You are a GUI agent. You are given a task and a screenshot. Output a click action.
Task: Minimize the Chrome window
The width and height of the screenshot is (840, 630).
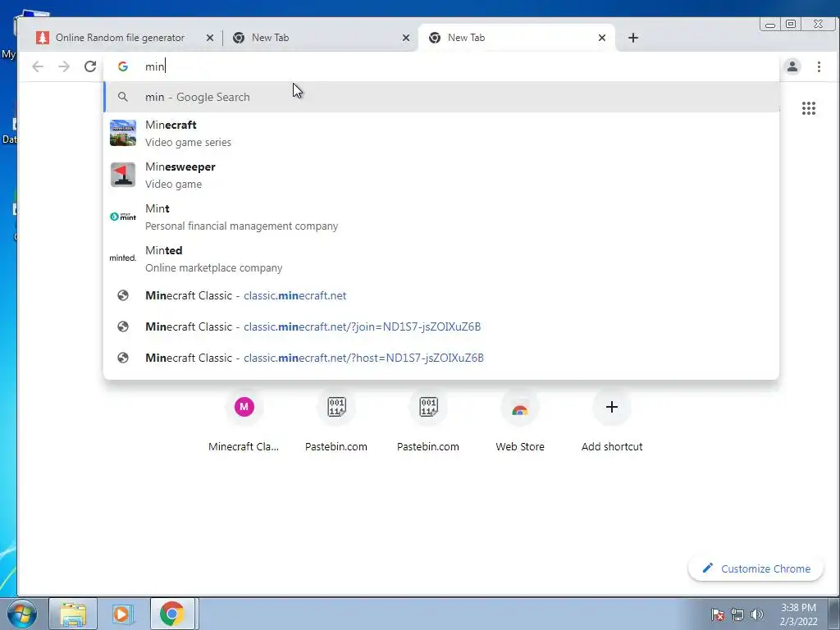770,25
